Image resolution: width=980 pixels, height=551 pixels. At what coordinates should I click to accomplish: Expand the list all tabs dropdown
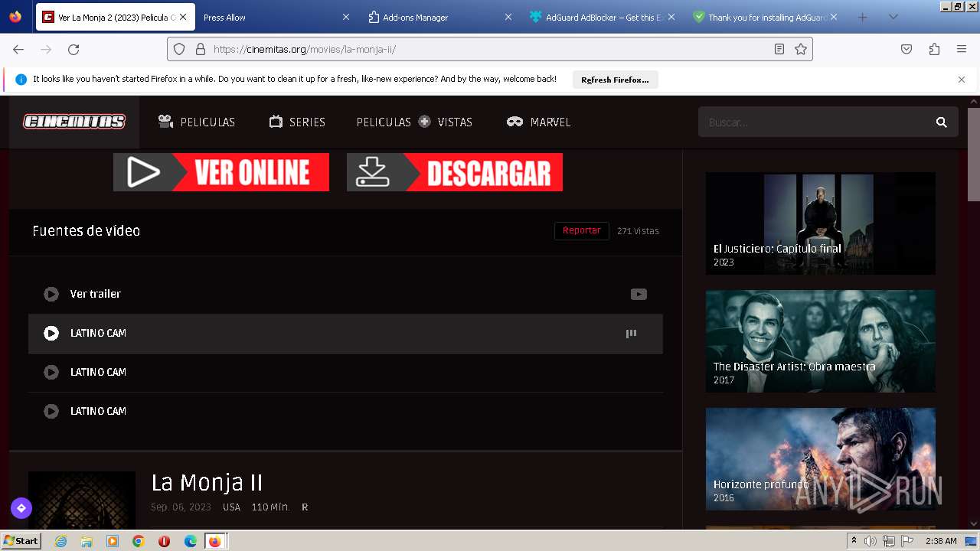893,17
